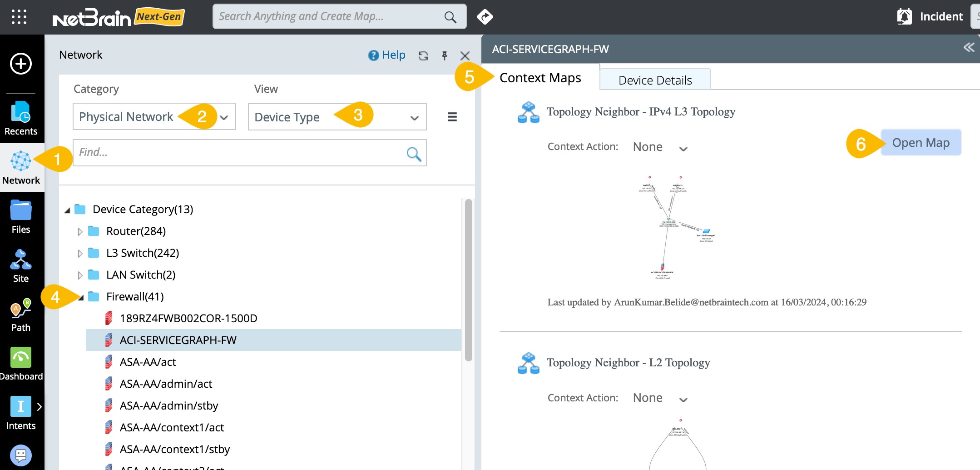Viewport: 980px width, 470px height.
Task: Select the L3 Switch(242) tree item
Action: click(x=143, y=253)
